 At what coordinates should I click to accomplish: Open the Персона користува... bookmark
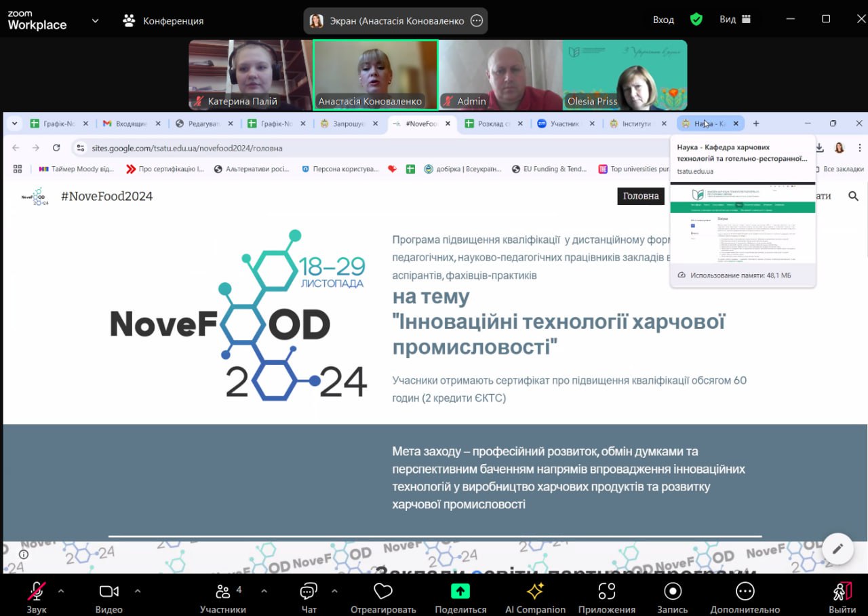point(340,169)
